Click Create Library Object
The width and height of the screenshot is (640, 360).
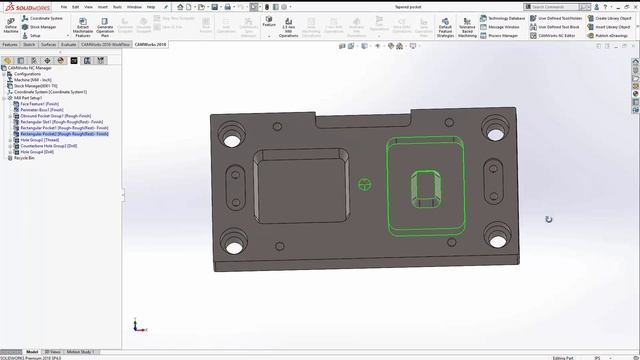(609, 18)
